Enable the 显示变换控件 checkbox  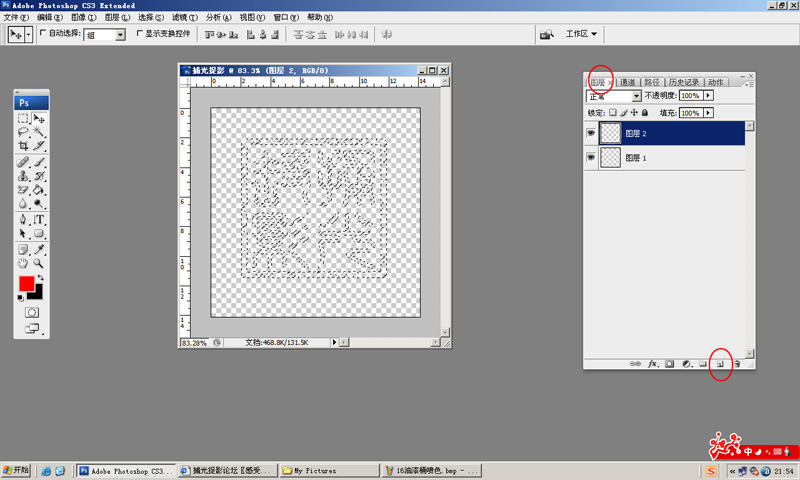[x=139, y=33]
